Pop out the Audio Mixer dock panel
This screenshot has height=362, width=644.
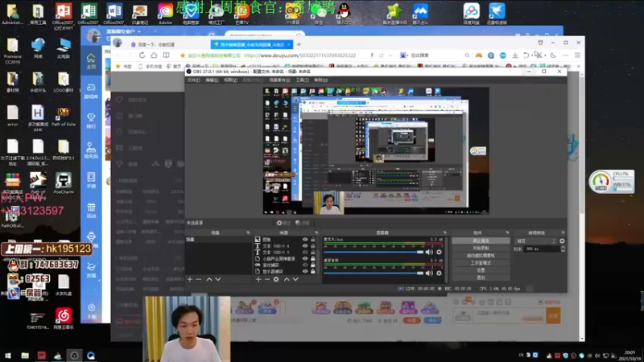coord(445,232)
